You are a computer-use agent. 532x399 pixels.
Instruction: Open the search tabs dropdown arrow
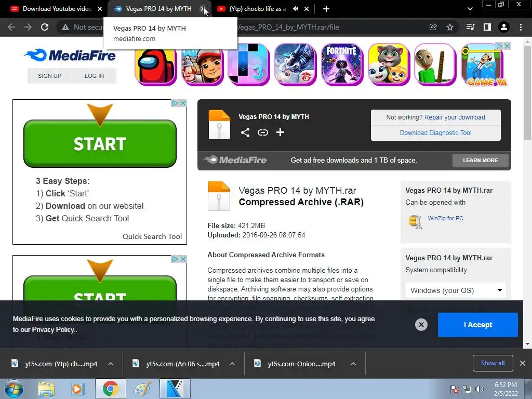coord(470,9)
